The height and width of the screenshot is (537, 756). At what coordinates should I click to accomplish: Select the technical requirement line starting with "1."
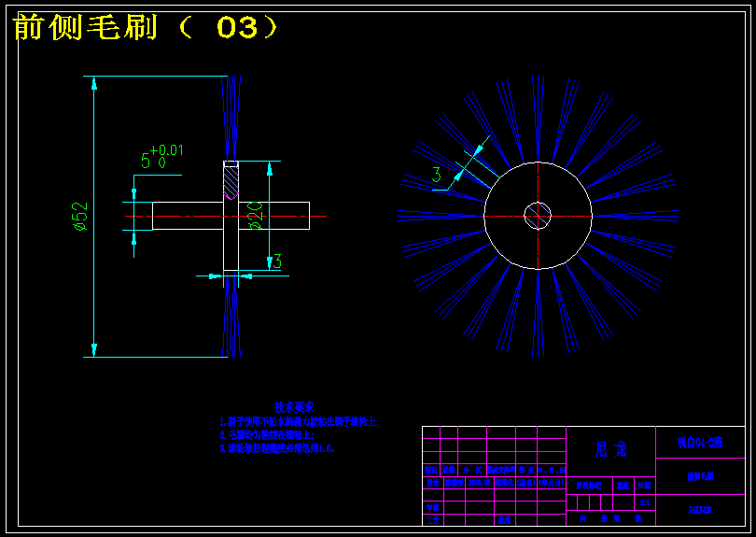300,422
